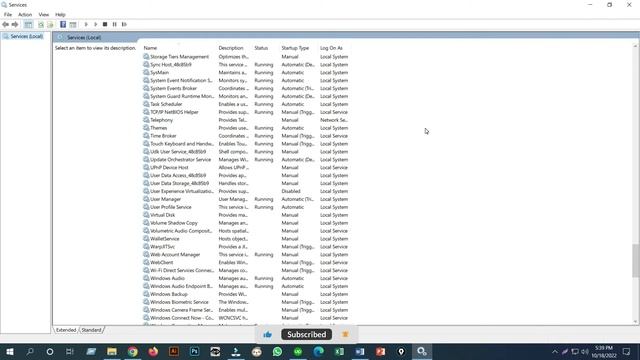Click the gear icon beside Task Scheduler
Screen dimensions: 640x360
point(146,104)
